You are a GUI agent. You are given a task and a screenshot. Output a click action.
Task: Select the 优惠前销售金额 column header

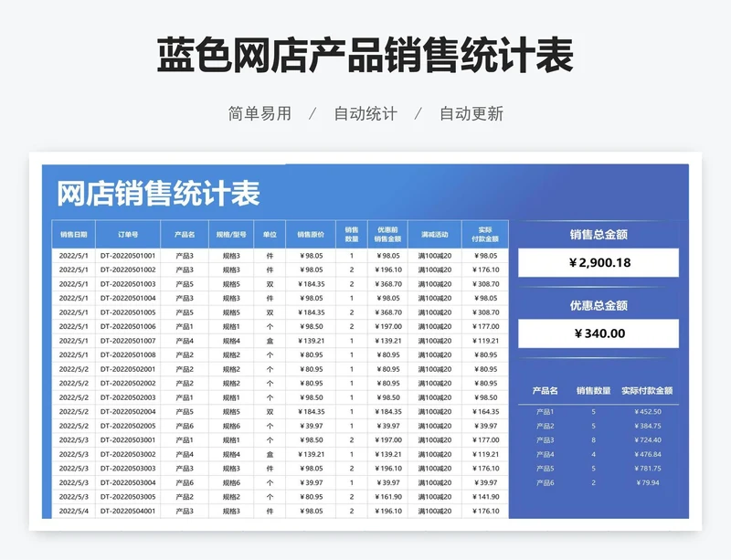coord(387,235)
